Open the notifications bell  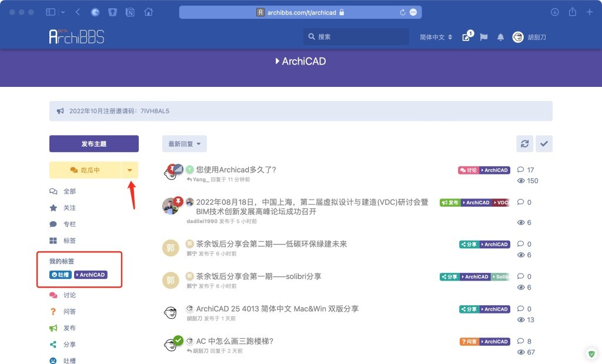coord(501,37)
